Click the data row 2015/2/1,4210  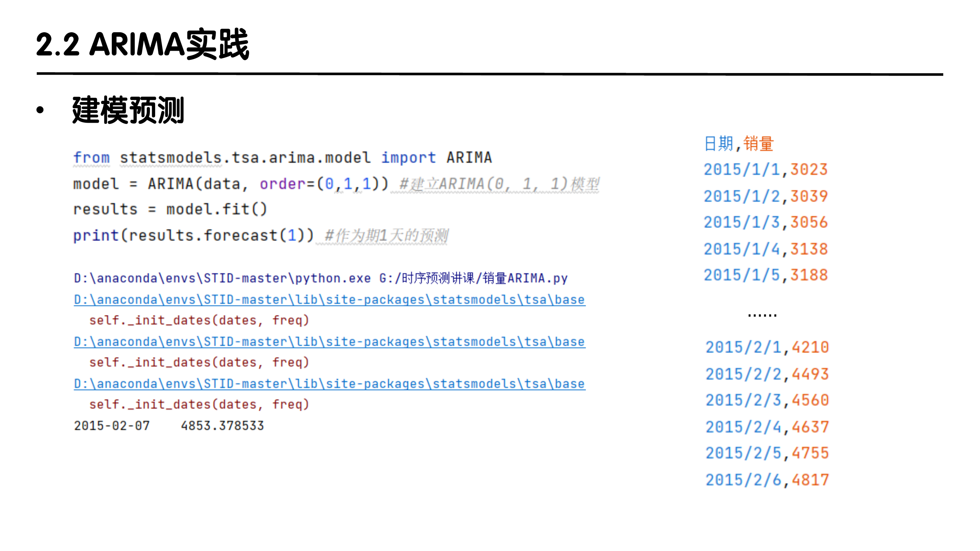pos(767,347)
